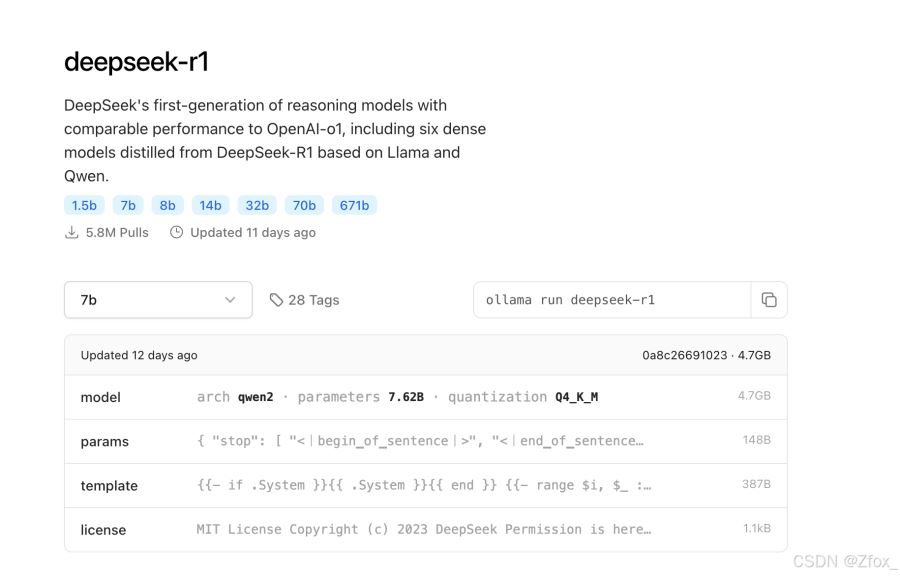Select the 1.5b model tag

tap(84, 205)
